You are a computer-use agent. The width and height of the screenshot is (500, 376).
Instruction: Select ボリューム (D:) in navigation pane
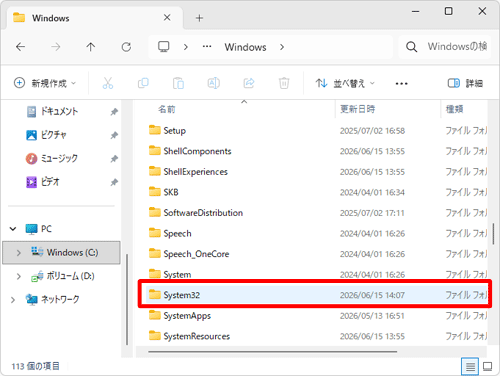pyautogui.click(x=63, y=276)
